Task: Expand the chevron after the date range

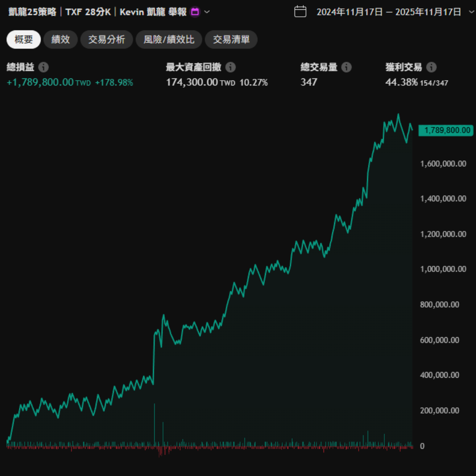Action: pos(471,12)
